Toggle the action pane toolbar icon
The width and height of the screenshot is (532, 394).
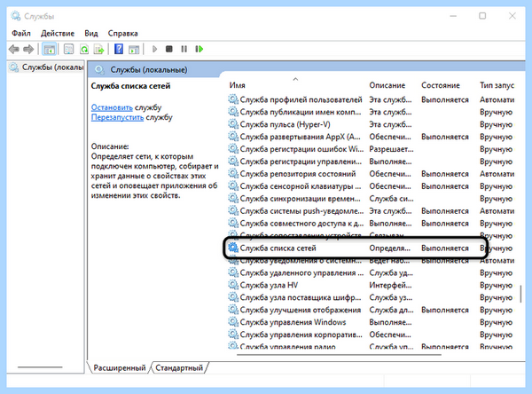pyautogui.click(x=134, y=50)
